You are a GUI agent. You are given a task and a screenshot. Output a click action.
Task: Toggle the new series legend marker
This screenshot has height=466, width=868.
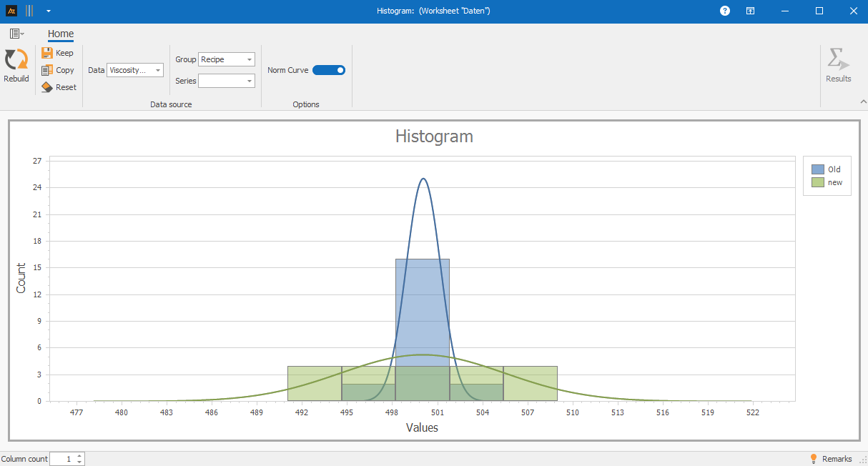click(818, 182)
